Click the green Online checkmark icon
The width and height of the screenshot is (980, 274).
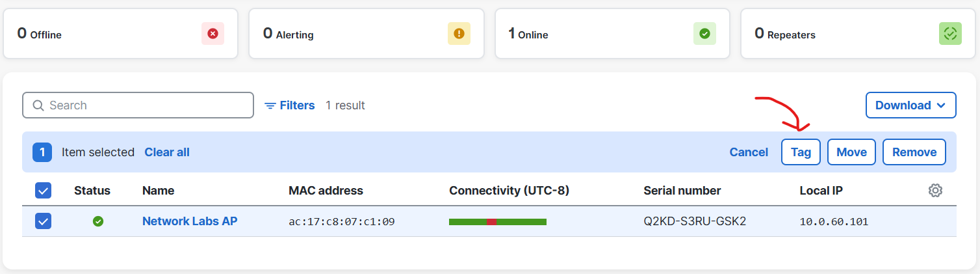[x=704, y=33]
